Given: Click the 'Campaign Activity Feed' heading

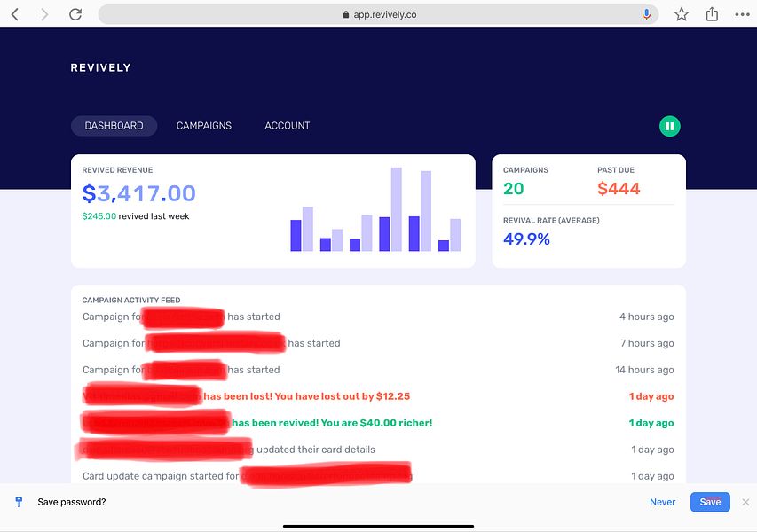Looking at the screenshot, I should tap(131, 300).
